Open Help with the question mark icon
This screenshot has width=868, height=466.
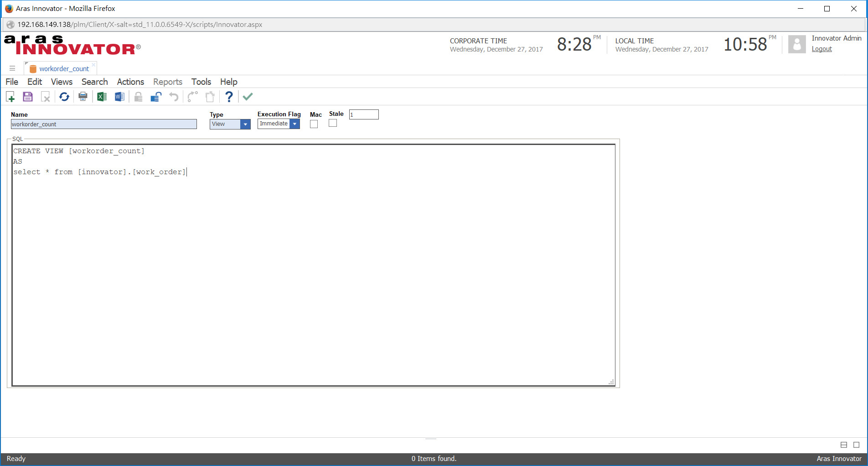pyautogui.click(x=229, y=97)
